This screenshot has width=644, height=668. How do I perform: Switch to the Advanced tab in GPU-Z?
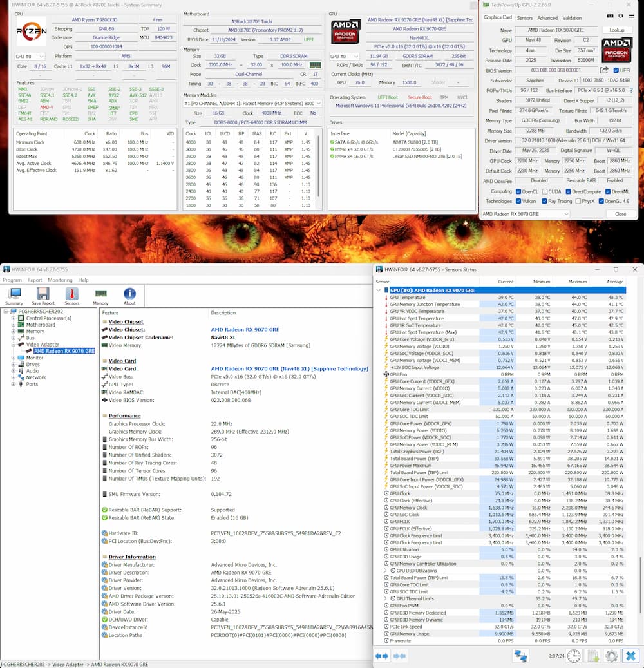[548, 18]
